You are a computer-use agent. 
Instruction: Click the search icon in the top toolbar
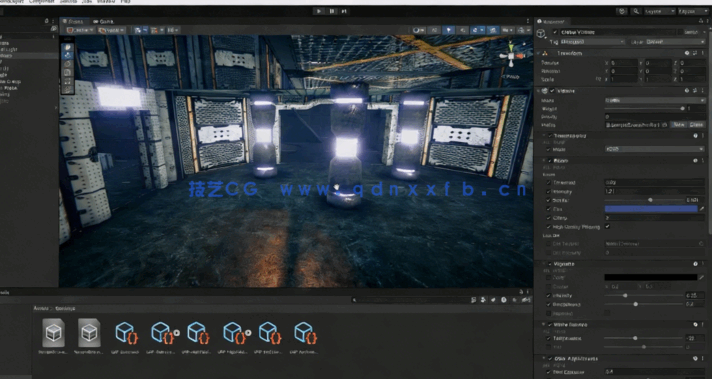point(636,11)
